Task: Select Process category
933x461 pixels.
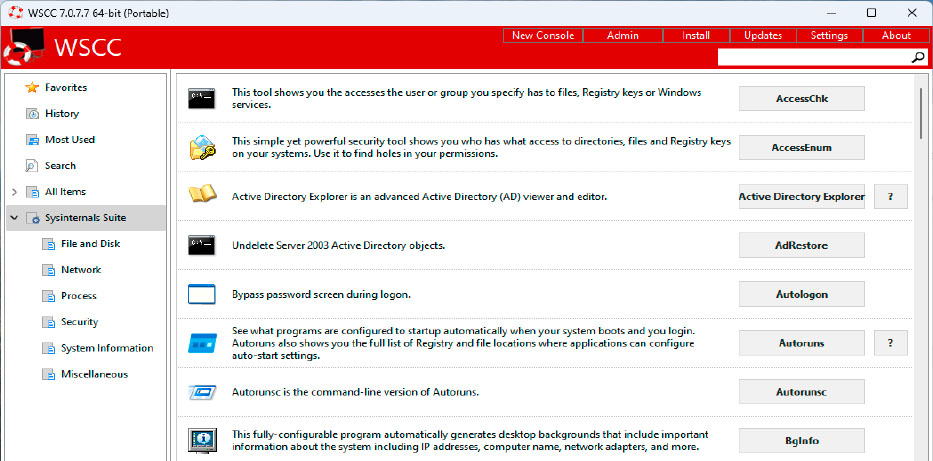Action: point(79,296)
